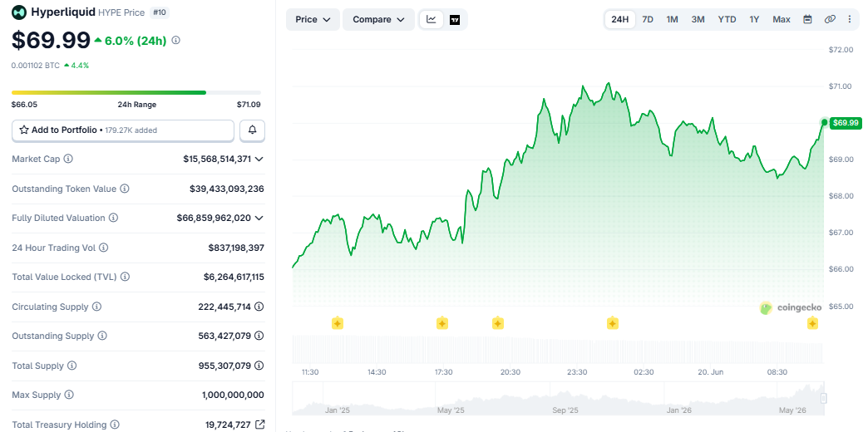Image resolution: width=868 pixels, height=432 pixels.
Task: Click the news marker at the chart's right edge
Action: tap(812, 323)
